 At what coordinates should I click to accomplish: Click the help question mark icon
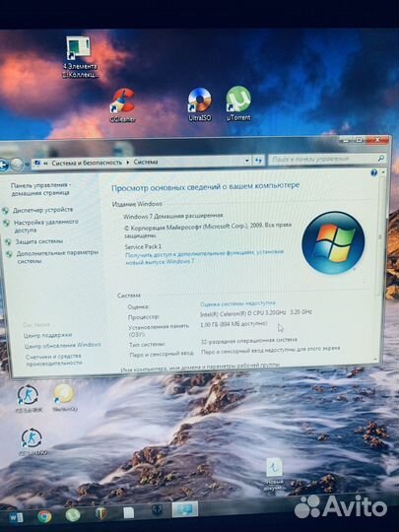pos(373,173)
